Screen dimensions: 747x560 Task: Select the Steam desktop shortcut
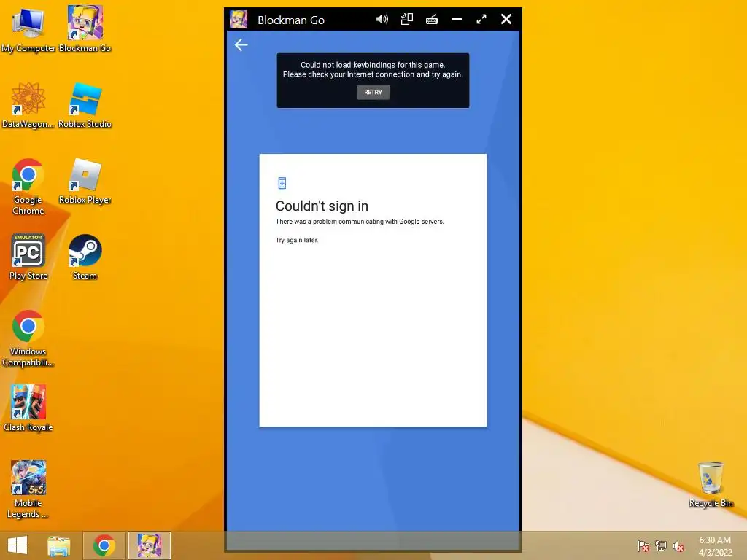(x=85, y=257)
